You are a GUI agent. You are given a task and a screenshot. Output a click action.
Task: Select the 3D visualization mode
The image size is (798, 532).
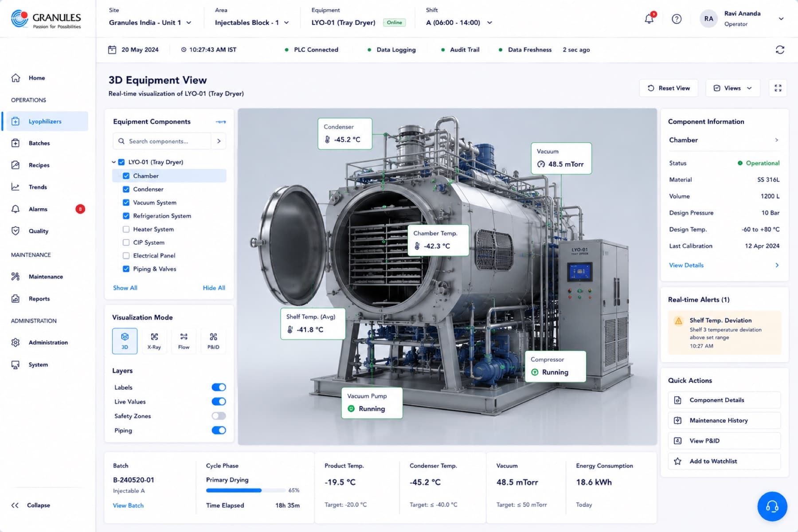[x=125, y=341]
